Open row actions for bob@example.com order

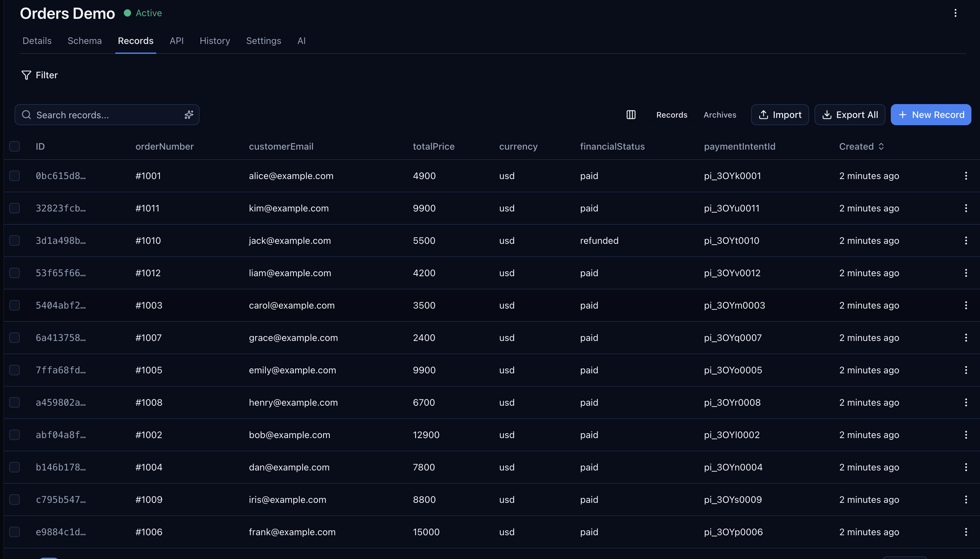tap(966, 434)
